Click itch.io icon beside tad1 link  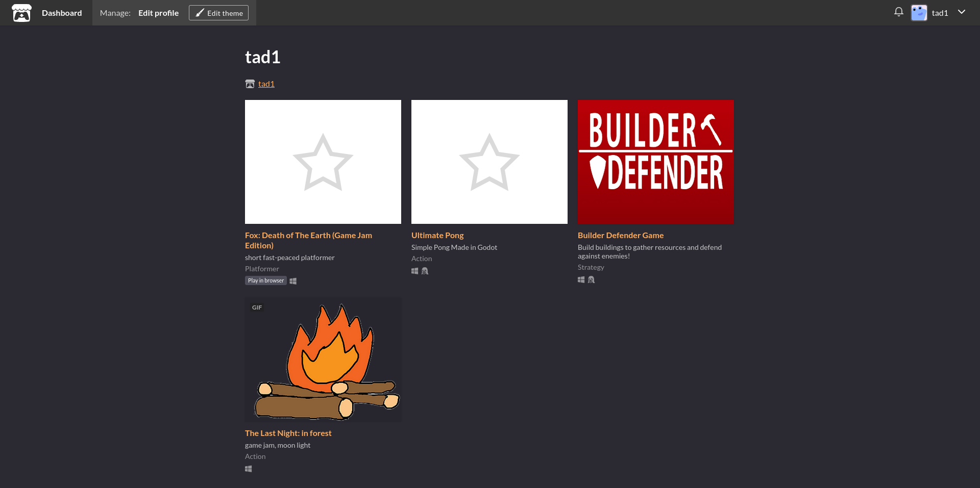250,84
